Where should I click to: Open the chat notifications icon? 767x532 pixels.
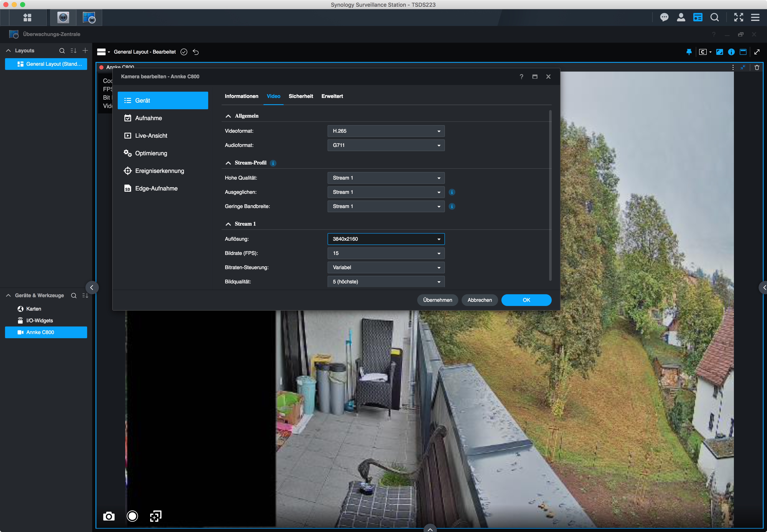tap(664, 17)
